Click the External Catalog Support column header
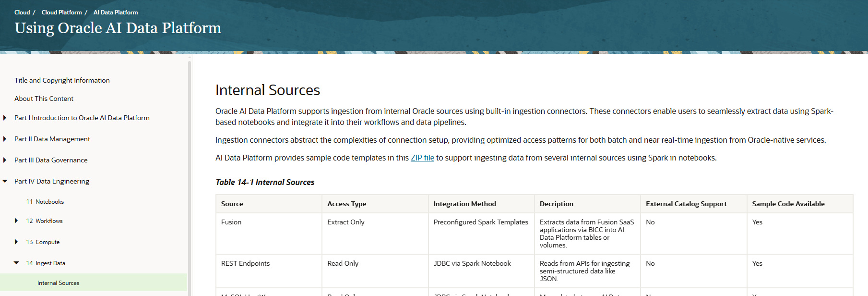The height and width of the screenshot is (296, 868). 694,204
